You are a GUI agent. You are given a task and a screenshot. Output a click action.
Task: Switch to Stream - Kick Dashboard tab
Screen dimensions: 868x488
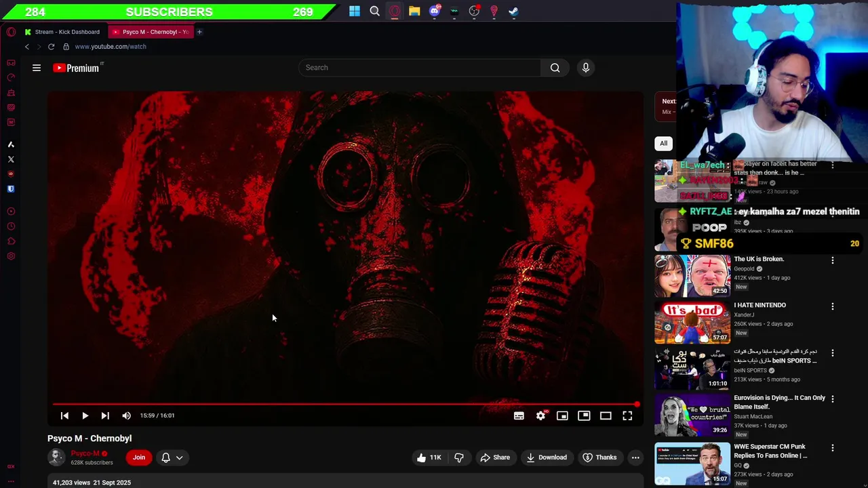[x=62, y=32]
